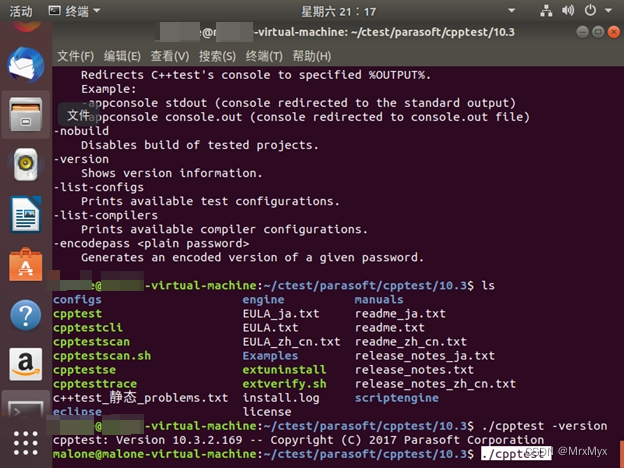Image resolution: width=624 pixels, height=468 pixels.
Task: Click the -nobuild option text
Action: [81, 131]
